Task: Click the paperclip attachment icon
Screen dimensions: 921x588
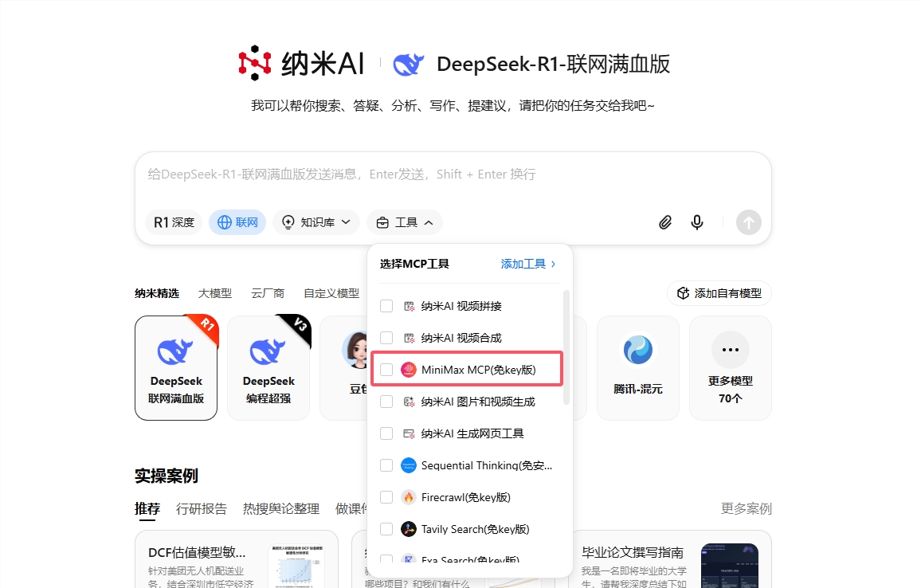Action: 665,222
